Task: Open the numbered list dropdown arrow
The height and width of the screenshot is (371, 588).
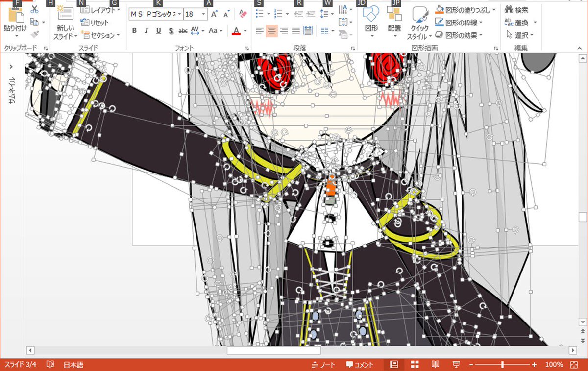Action: pyautogui.click(x=287, y=14)
